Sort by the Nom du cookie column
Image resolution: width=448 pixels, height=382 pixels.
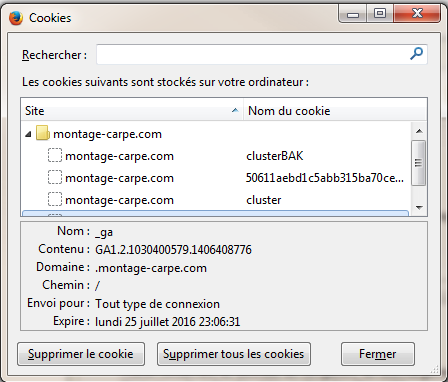click(335, 111)
